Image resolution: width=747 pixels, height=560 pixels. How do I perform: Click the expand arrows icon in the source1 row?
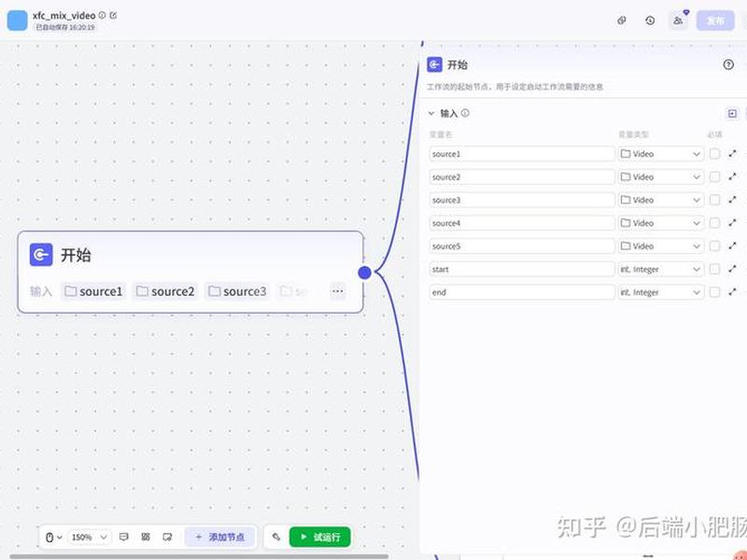[x=732, y=153]
